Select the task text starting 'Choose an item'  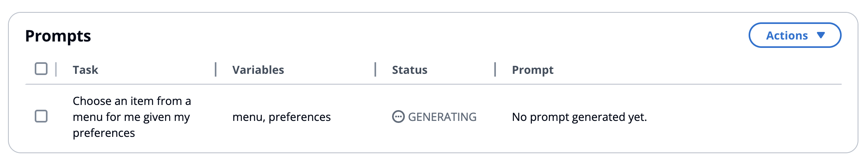tap(132, 117)
